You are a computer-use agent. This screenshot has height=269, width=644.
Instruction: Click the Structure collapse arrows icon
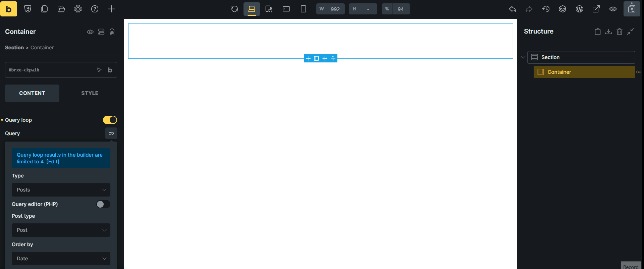click(631, 32)
